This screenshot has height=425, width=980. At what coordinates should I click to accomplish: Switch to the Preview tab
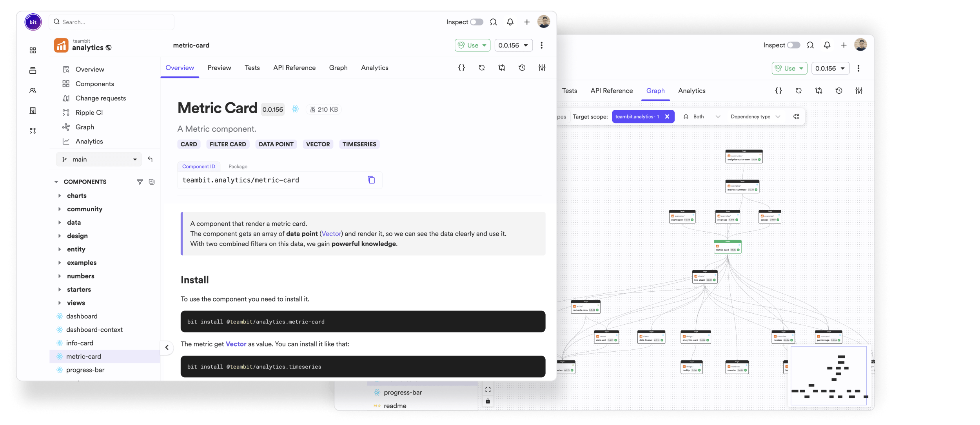click(220, 67)
